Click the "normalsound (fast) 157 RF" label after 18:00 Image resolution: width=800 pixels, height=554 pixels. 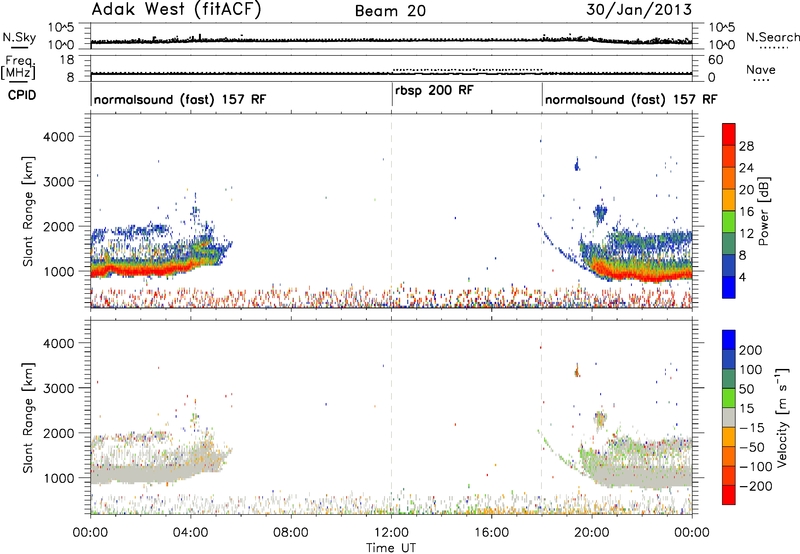click(631, 99)
